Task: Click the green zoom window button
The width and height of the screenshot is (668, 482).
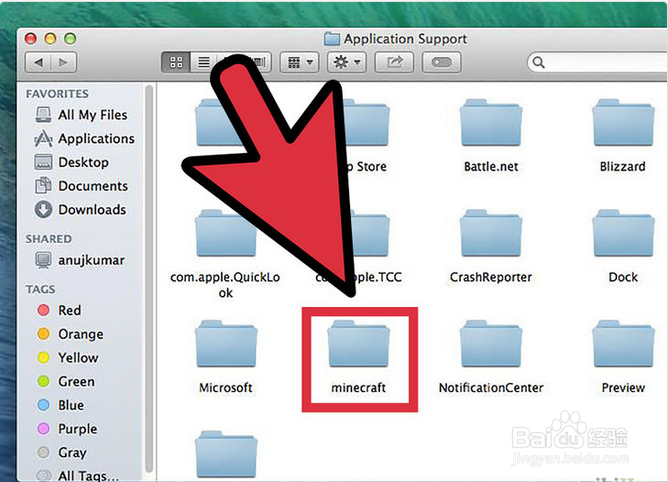Action: (x=70, y=38)
